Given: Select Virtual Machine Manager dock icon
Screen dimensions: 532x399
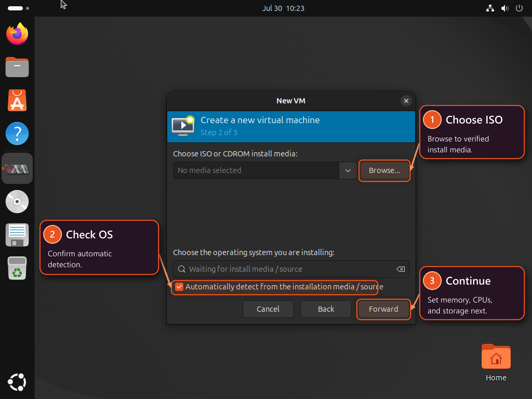Looking at the screenshot, I should (17, 168).
